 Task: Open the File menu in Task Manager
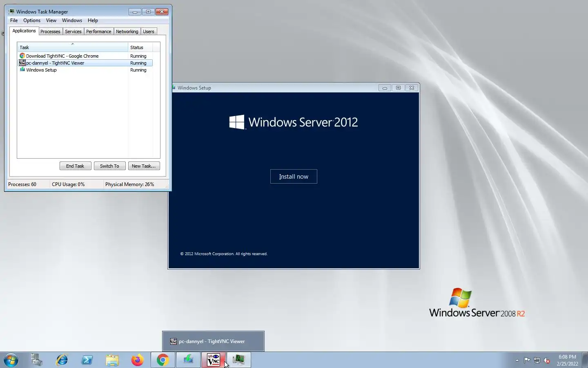(14, 20)
